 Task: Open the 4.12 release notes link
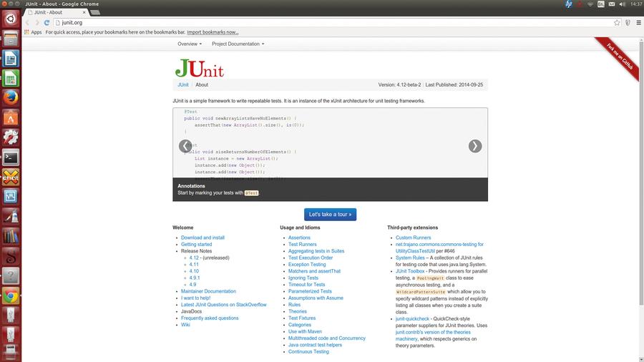[x=194, y=258]
